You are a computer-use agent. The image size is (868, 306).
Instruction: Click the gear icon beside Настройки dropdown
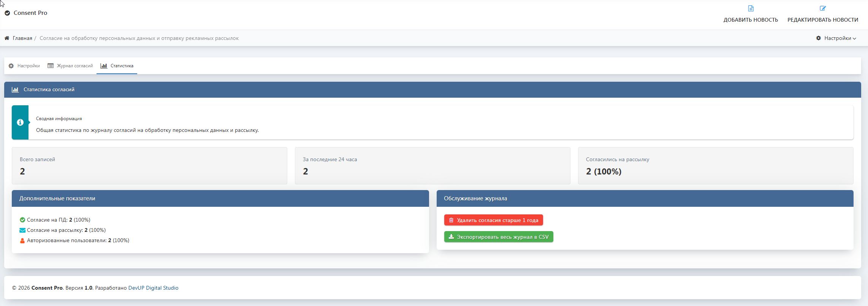point(818,38)
